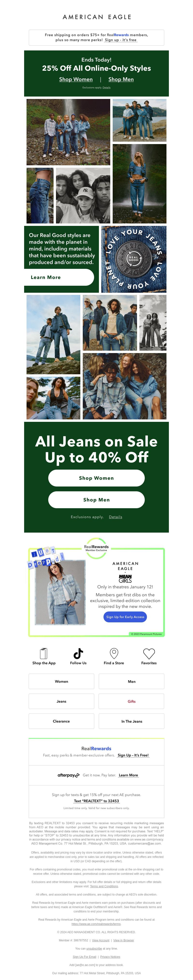Image resolution: width=193 pixels, height=980 pixels.
Task: Click the white Shop Men jeans sale button
Action: 96,500
